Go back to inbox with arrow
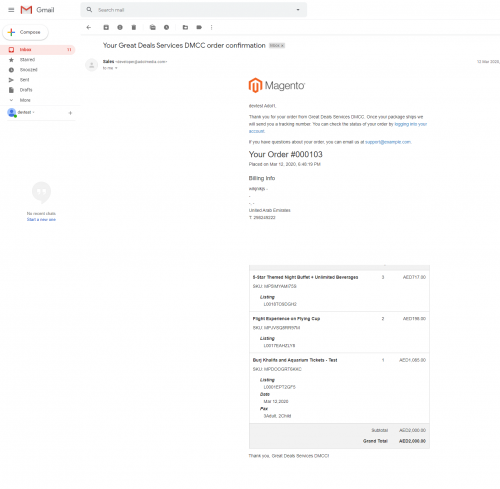This screenshot has height=489, width=500. [89, 27]
